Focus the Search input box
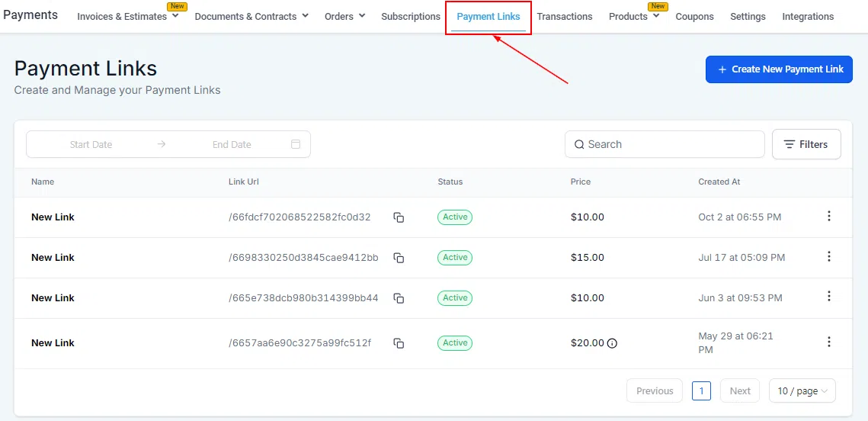The width and height of the screenshot is (868, 421). click(x=665, y=144)
